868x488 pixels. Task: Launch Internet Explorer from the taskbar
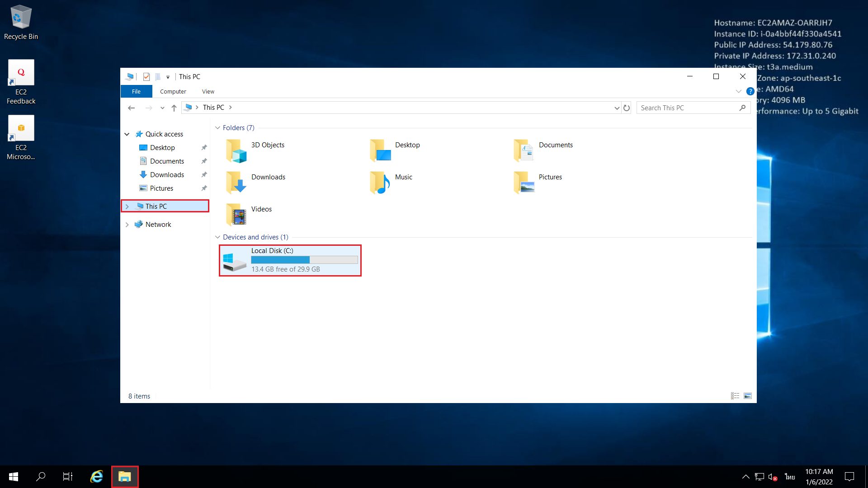96,476
